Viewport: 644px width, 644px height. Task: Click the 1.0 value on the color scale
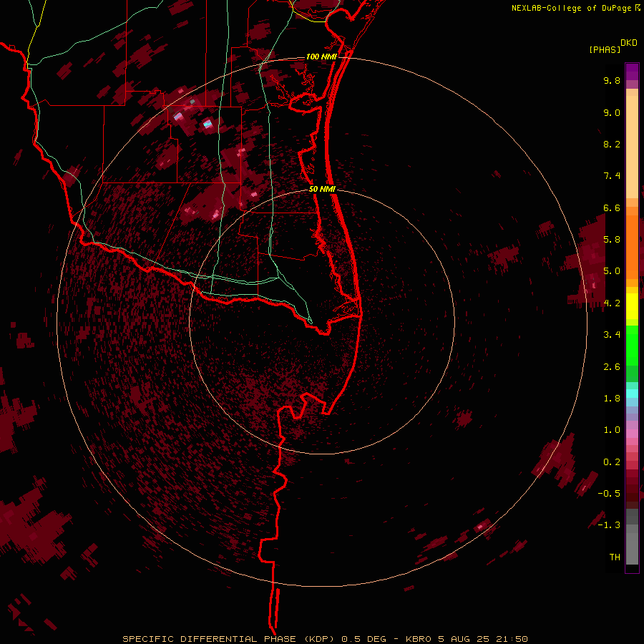pos(612,430)
